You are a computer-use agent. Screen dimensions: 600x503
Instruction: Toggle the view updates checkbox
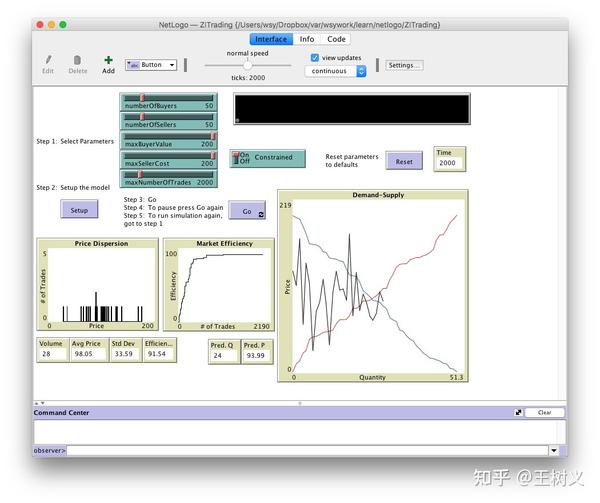tap(315, 58)
